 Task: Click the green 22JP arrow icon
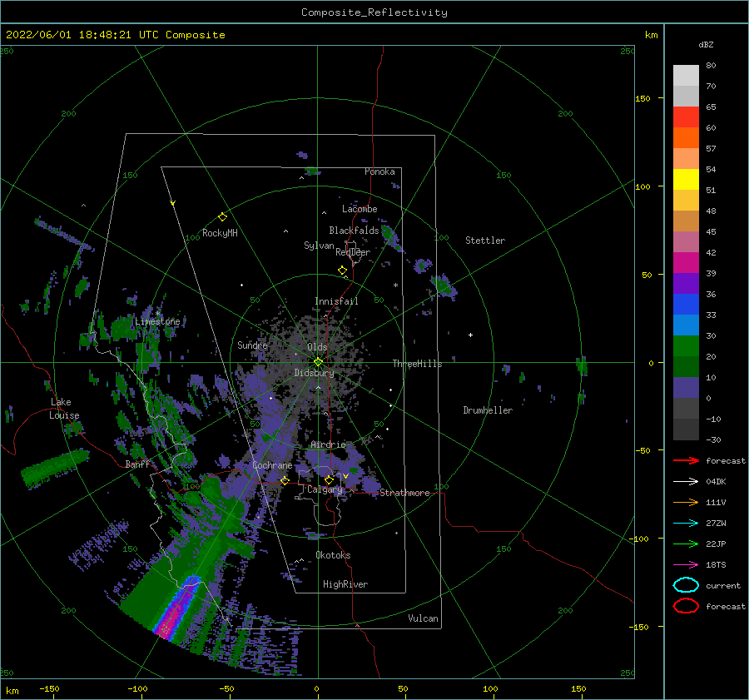(x=686, y=544)
